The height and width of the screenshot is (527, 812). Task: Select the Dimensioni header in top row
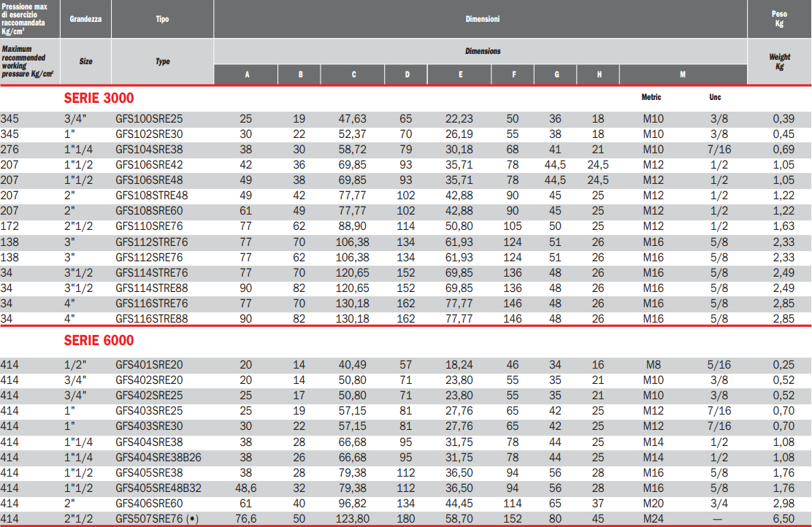coord(483,19)
